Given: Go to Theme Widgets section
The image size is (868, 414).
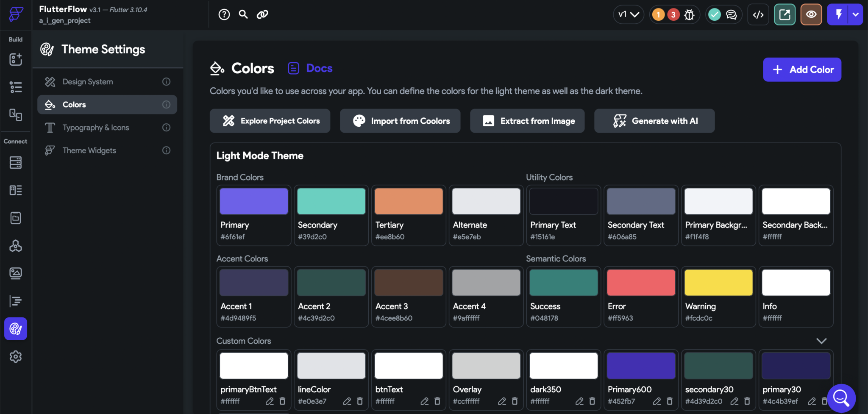Looking at the screenshot, I should click(x=89, y=150).
